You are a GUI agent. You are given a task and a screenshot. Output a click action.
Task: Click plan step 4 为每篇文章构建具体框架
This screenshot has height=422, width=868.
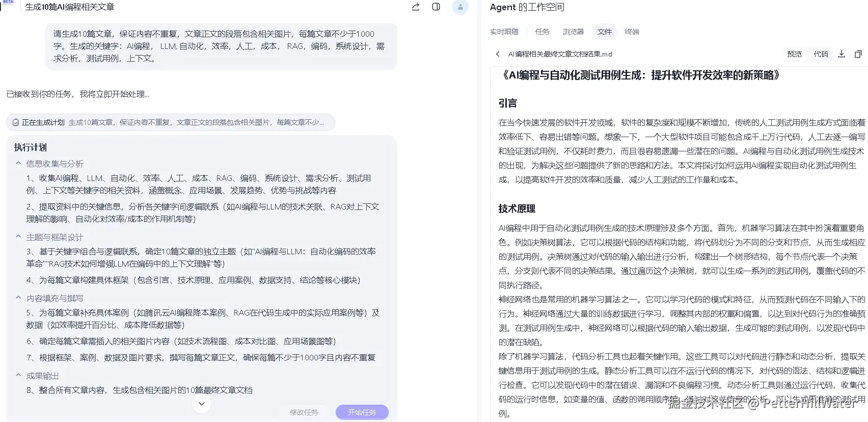pos(194,280)
